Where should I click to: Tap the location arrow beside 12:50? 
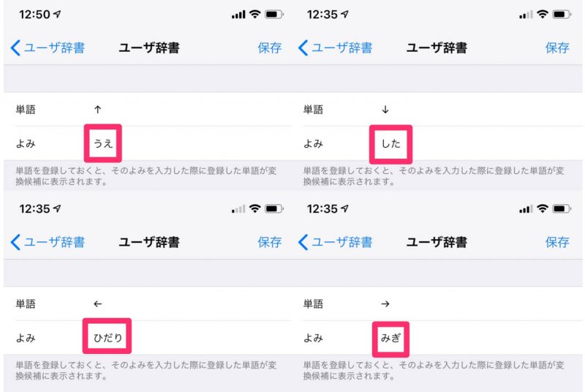coord(57,14)
